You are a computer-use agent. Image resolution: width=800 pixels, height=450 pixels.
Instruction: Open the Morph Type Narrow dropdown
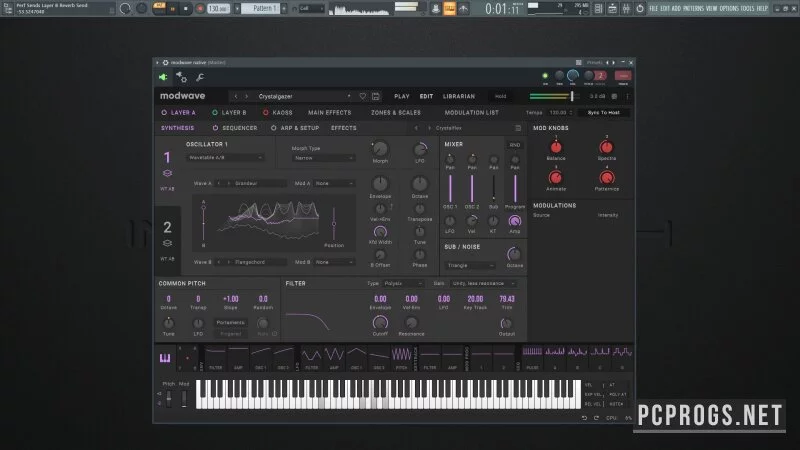pyautogui.click(x=323, y=158)
